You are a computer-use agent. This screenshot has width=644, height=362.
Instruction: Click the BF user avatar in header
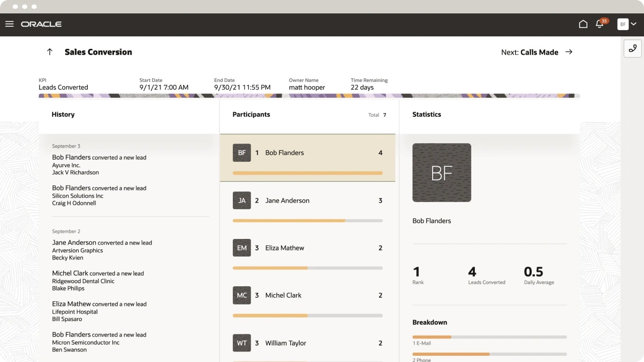[622, 24]
